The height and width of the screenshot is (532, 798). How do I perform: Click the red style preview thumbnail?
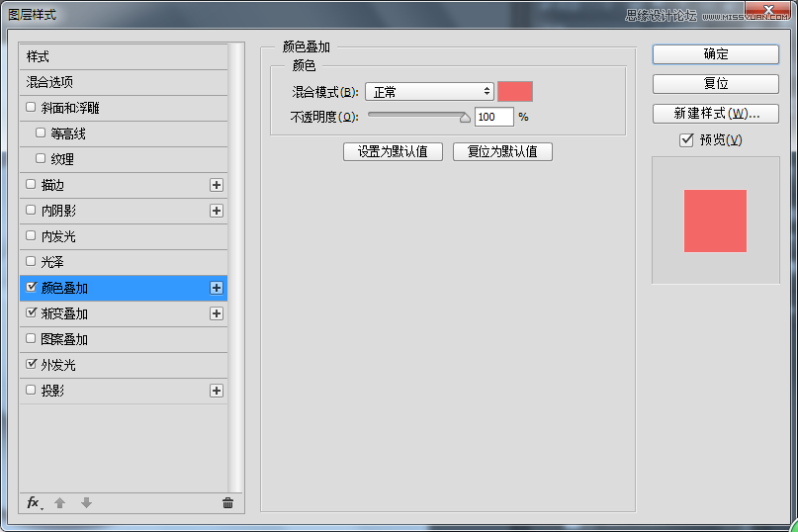(715, 221)
